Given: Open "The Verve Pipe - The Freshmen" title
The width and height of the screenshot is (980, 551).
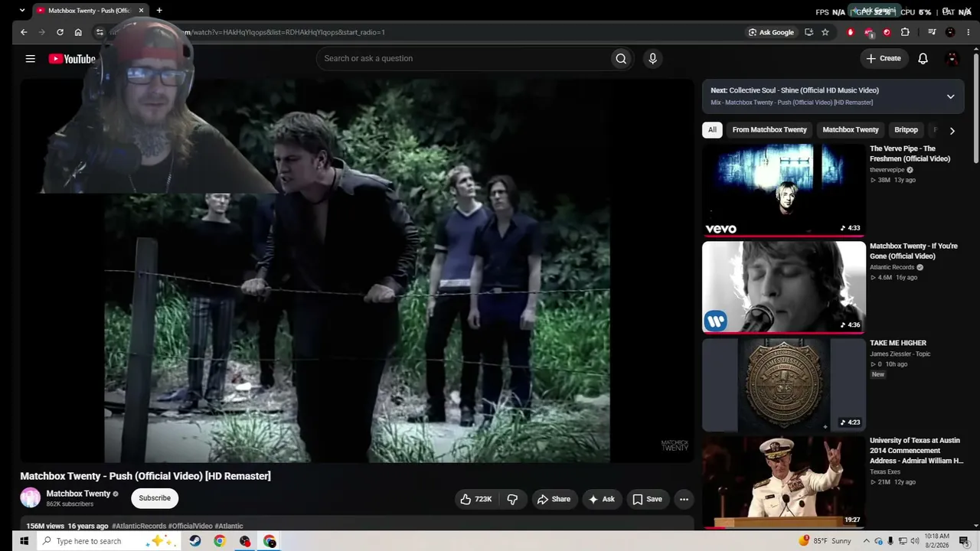Looking at the screenshot, I should (x=910, y=154).
